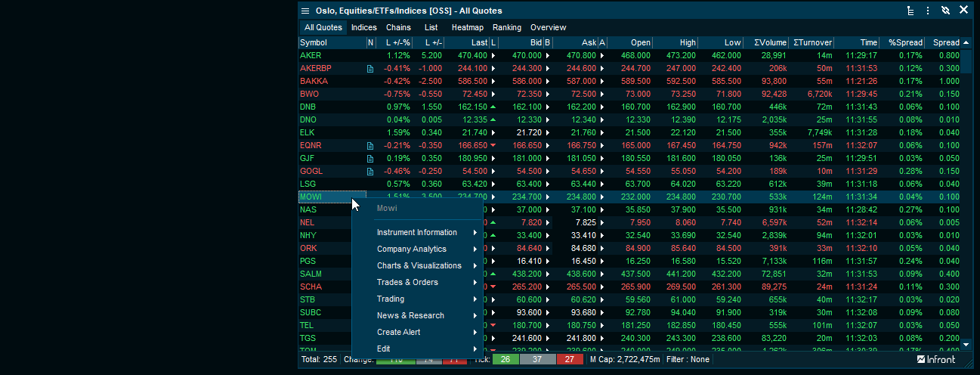Click the news document icon for GJF
Viewport: 980px width, 375px height.
[x=370, y=159]
